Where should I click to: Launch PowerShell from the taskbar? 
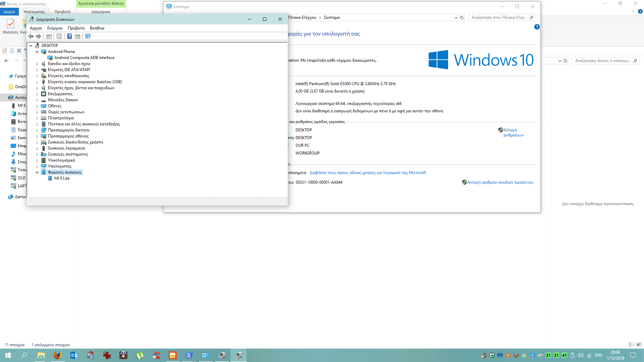click(189, 355)
